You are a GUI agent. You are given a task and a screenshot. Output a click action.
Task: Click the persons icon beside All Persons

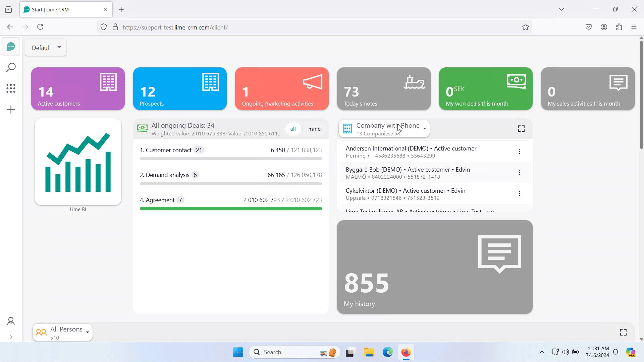coord(41,333)
